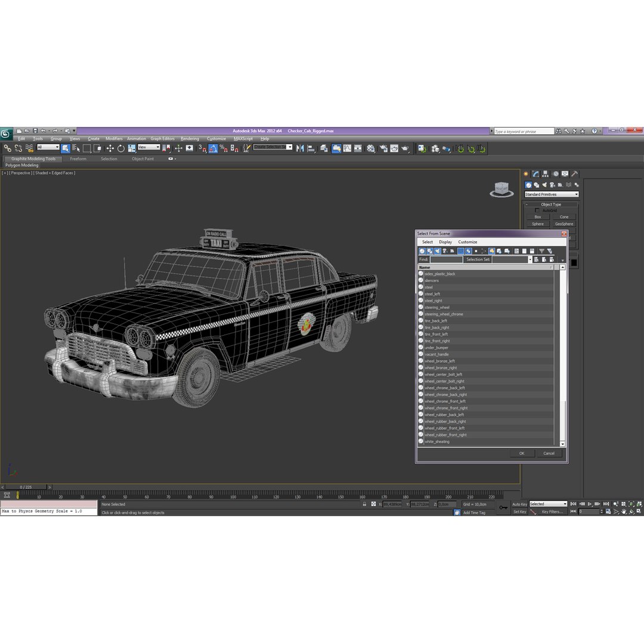Click the Align tool icon

tap(311, 148)
